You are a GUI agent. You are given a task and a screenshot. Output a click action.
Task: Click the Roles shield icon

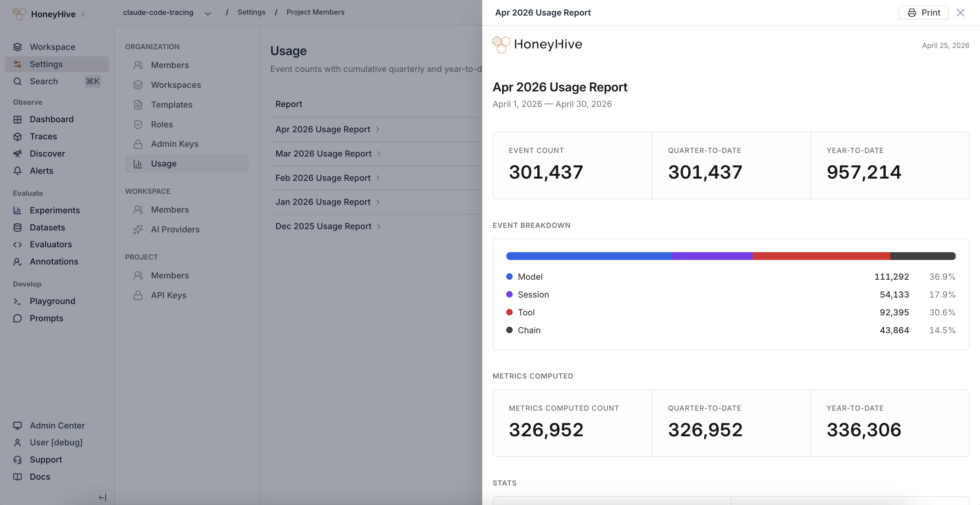[x=138, y=124]
